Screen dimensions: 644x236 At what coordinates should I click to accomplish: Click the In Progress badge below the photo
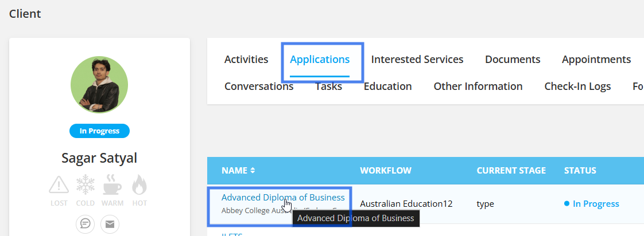(x=99, y=131)
